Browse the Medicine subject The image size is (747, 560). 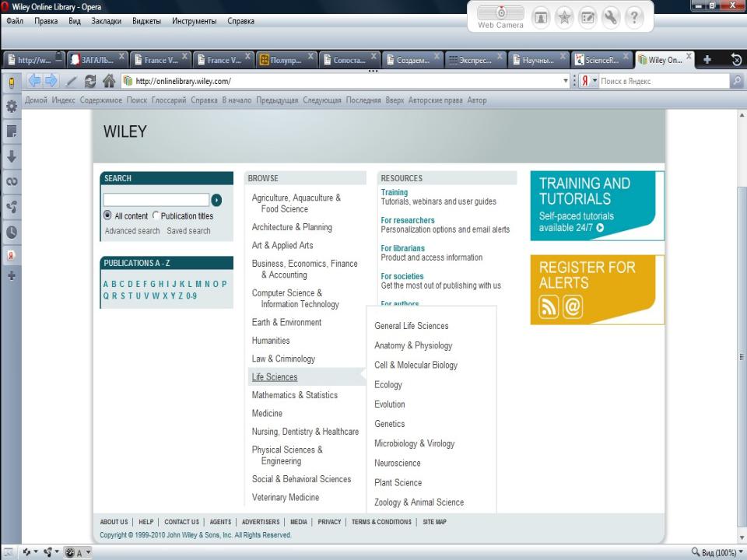(267, 413)
